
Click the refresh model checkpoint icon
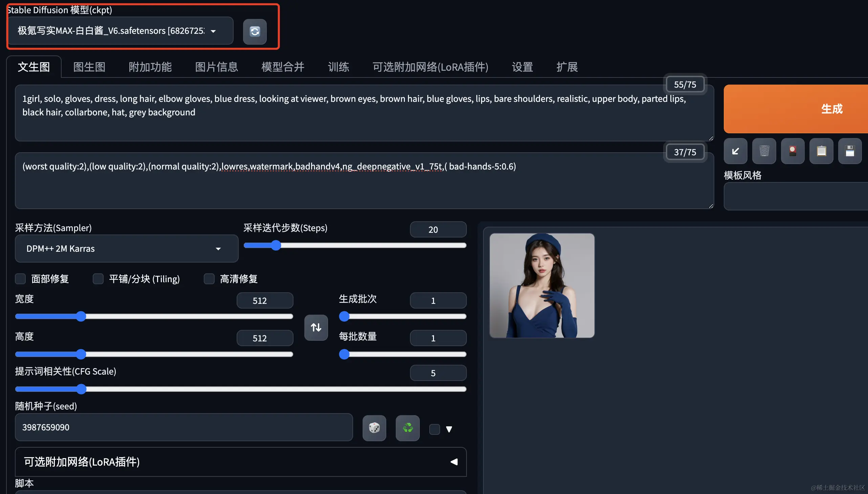pyautogui.click(x=255, y=31)
